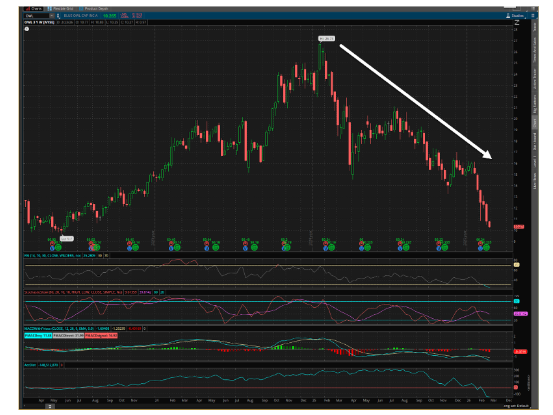Expand the RSI study label header
The image size is (553, 415).
click(x=53, y=255)
